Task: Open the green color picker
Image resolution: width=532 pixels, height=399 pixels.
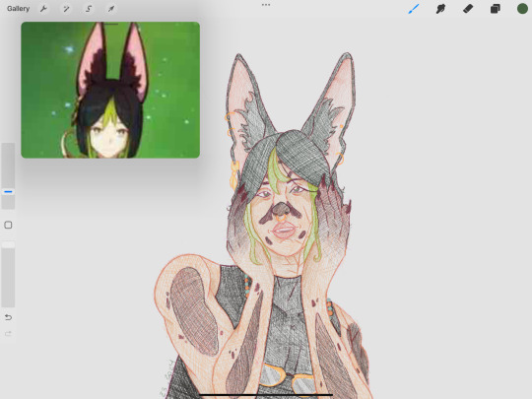Action: coord(522,9)
